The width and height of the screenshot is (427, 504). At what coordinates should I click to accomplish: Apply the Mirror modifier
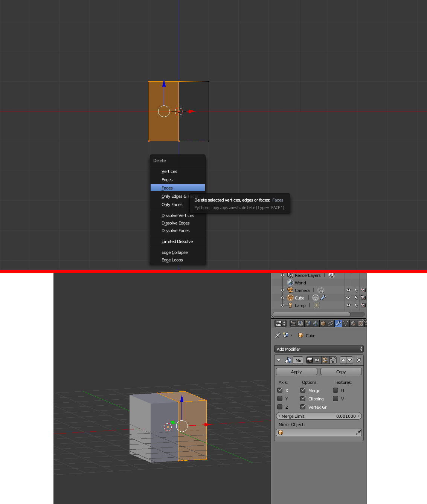(x=296, y=371)
